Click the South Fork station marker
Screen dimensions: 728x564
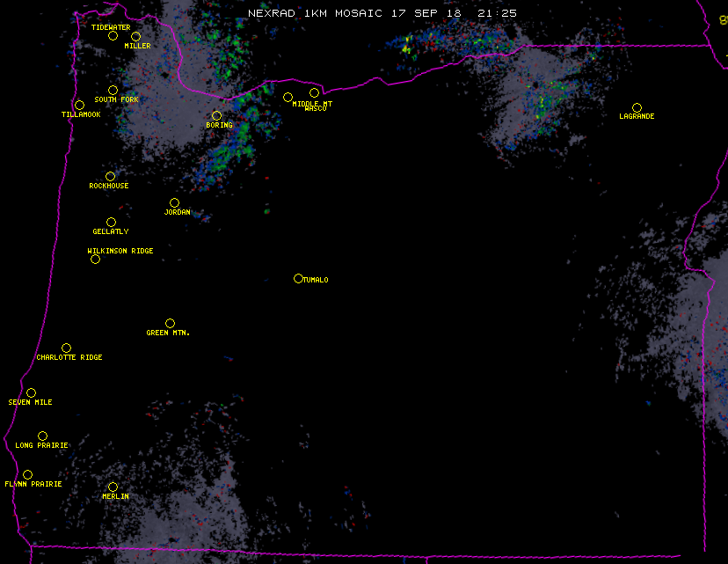pyautogui.click(x=113, y=91)
